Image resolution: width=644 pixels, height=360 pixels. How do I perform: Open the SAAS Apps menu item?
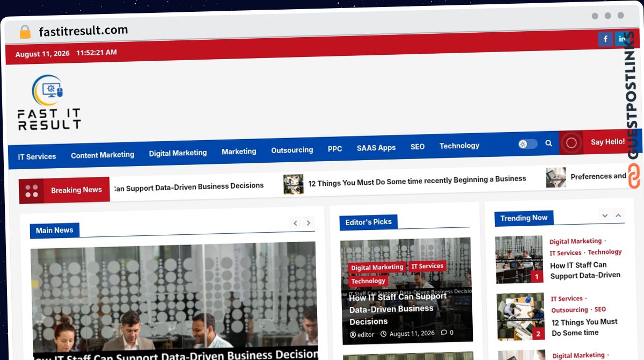(x=376, y=148)
